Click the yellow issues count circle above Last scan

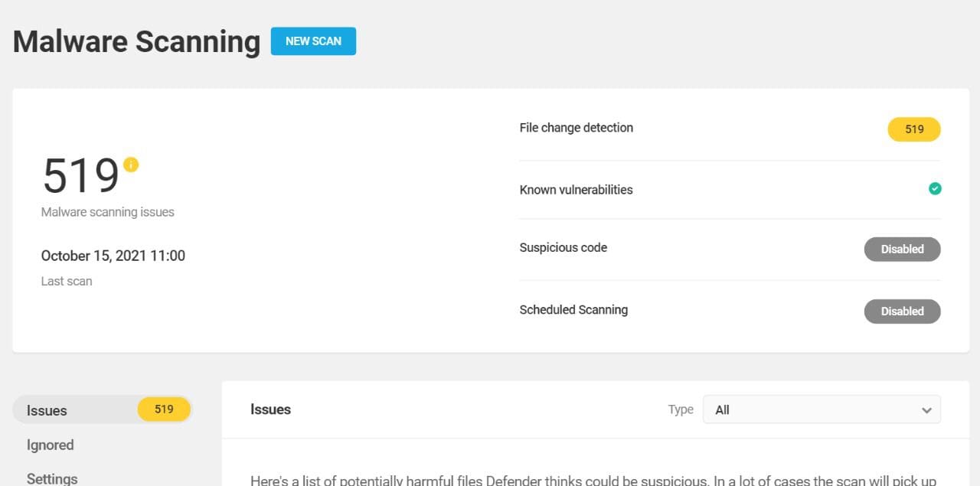point(130,163)
